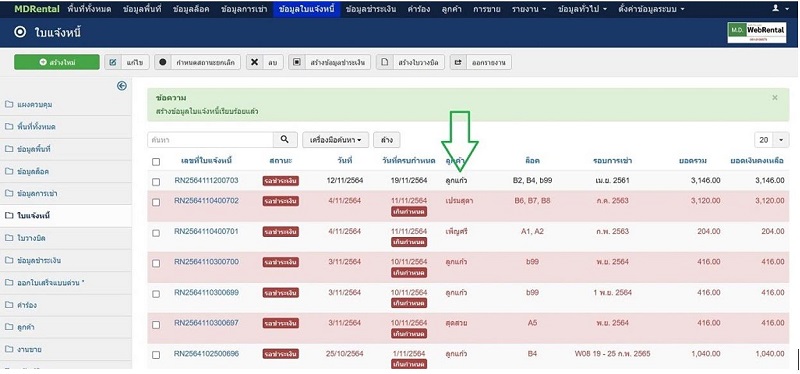
Task: Click the ลบ delete X button
Action: [x=264, y=62]
